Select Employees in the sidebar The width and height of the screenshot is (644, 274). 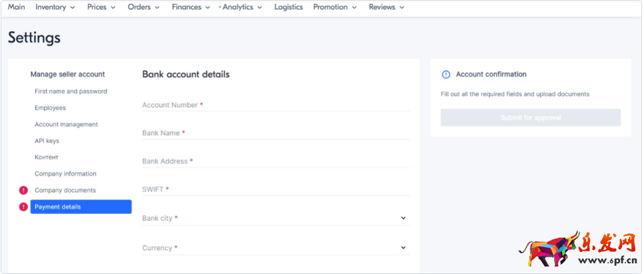point(50,108)
